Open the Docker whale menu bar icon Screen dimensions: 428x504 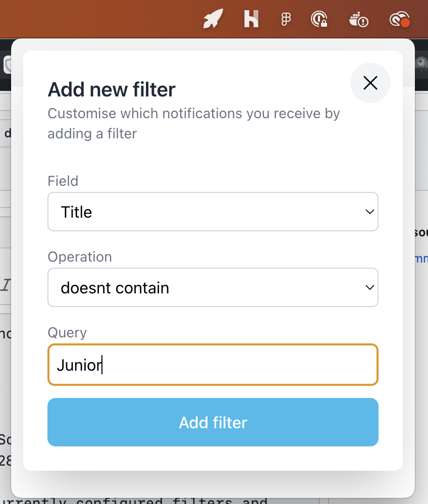359,19
